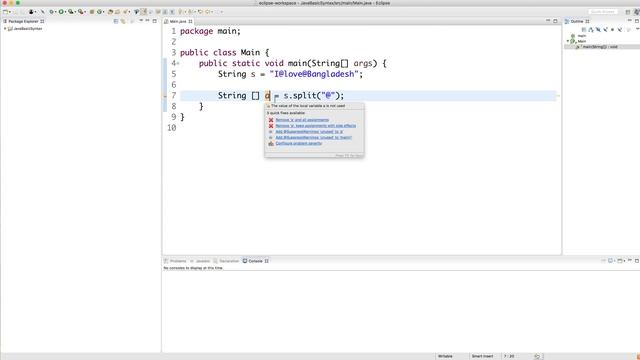Toggle Hide Static Members in Outline
Image resolution: width=640 pixels, height=360 pixels.
(605, 29)
